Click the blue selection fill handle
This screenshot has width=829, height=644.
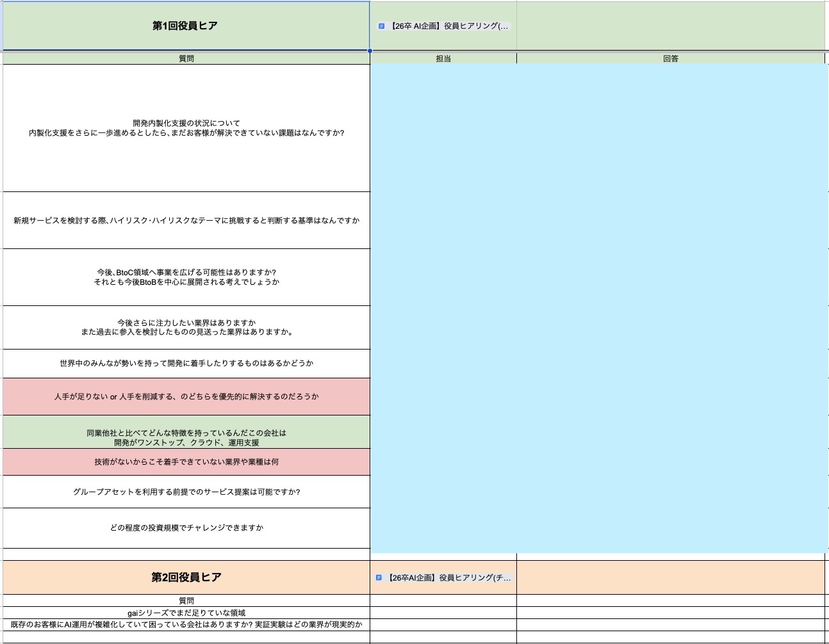(370, 51)
